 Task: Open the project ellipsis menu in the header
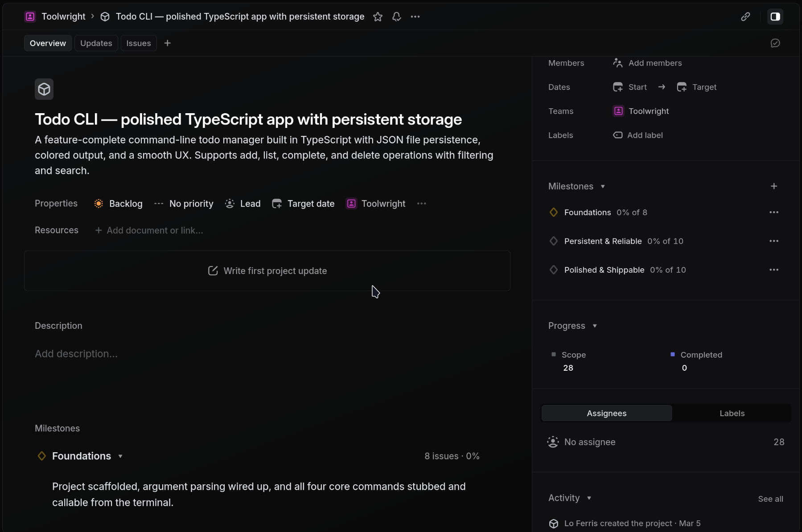tap(415, 16)
